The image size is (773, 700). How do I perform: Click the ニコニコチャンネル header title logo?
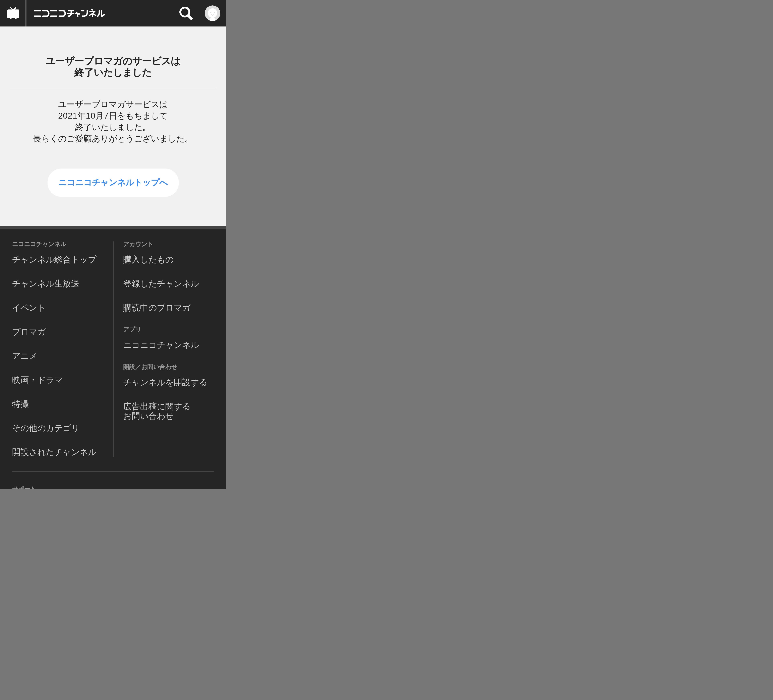pos(69,13)
